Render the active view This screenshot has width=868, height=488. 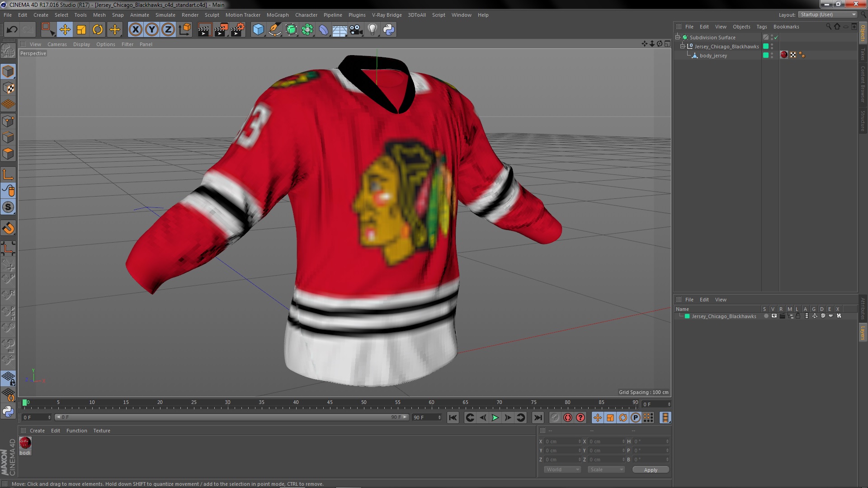tap(204, 30)
